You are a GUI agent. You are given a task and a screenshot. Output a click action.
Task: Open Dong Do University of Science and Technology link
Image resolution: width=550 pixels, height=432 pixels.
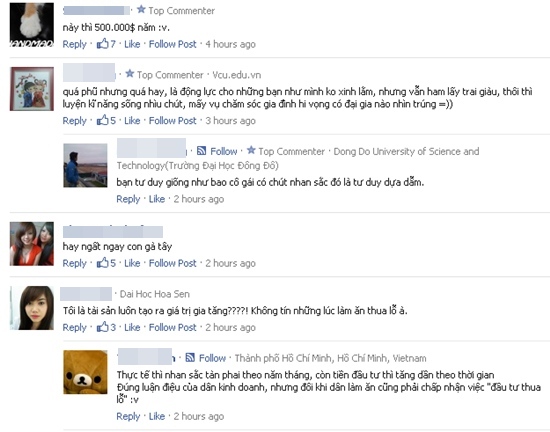tap(298, 158)
